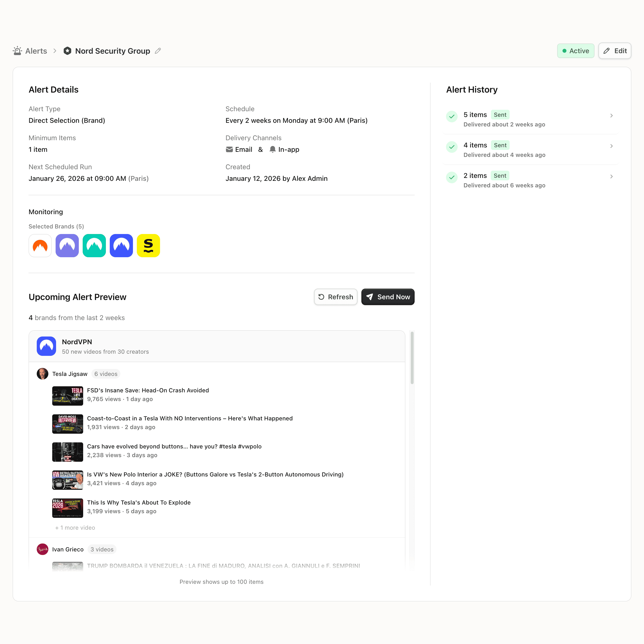Select the yellow S brand icon
The image size is (644, 644).
[148, 246]
